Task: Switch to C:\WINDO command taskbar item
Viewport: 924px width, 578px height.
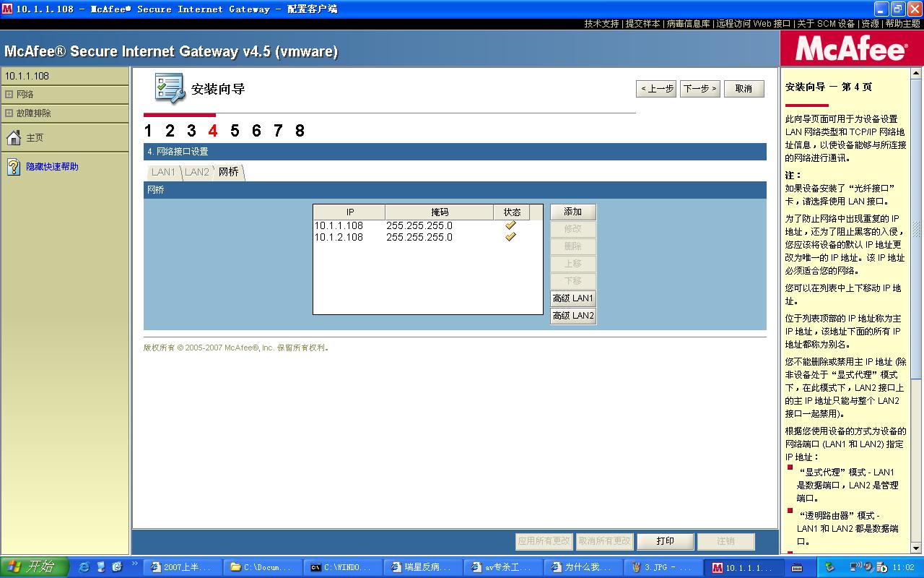Action: click(x=343, y=567)
